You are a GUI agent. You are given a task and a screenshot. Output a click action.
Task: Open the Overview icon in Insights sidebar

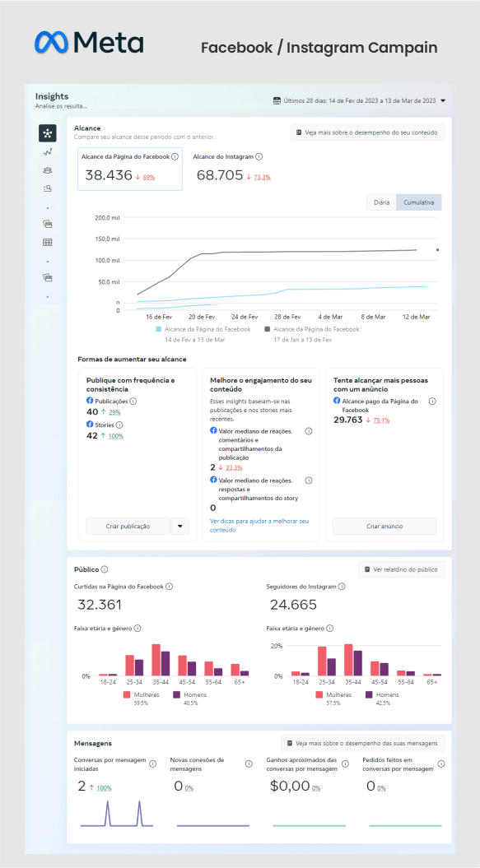tap(47, 132)
